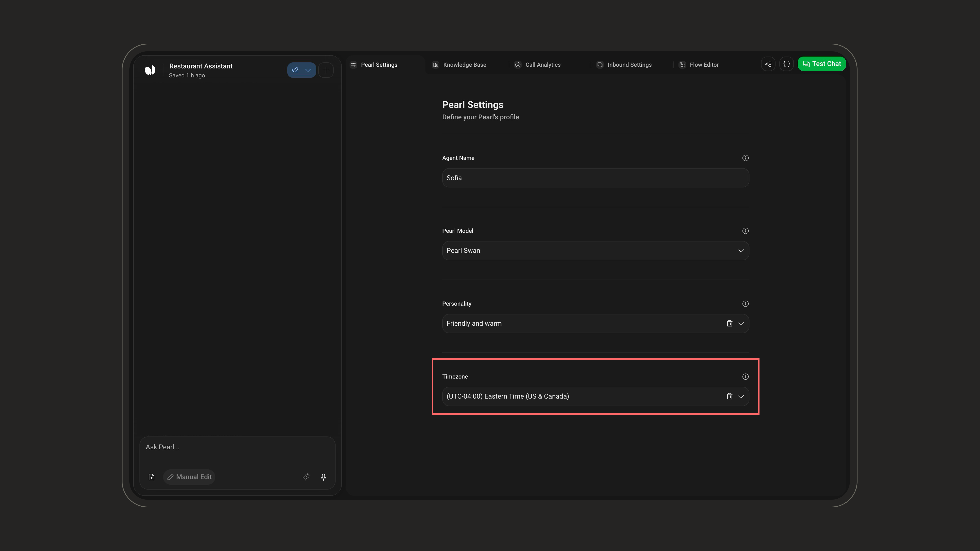Click the Agent Name input containing Sofia

(x=595, y=178)
